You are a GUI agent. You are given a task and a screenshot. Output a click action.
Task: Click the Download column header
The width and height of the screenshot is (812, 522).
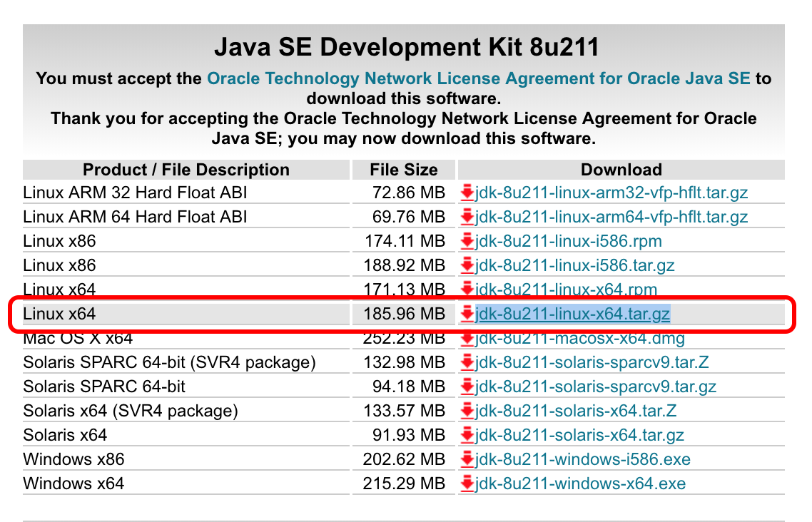click(621, 170)
